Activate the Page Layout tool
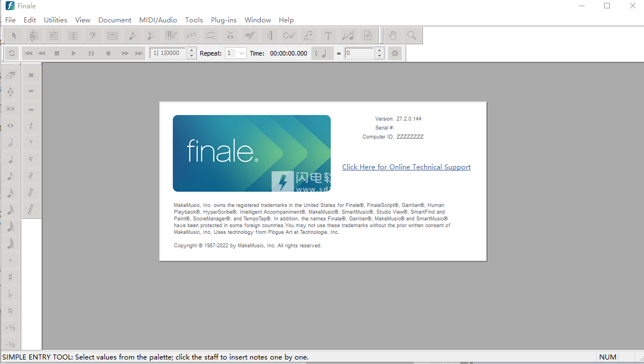 [x=367, y=36]
